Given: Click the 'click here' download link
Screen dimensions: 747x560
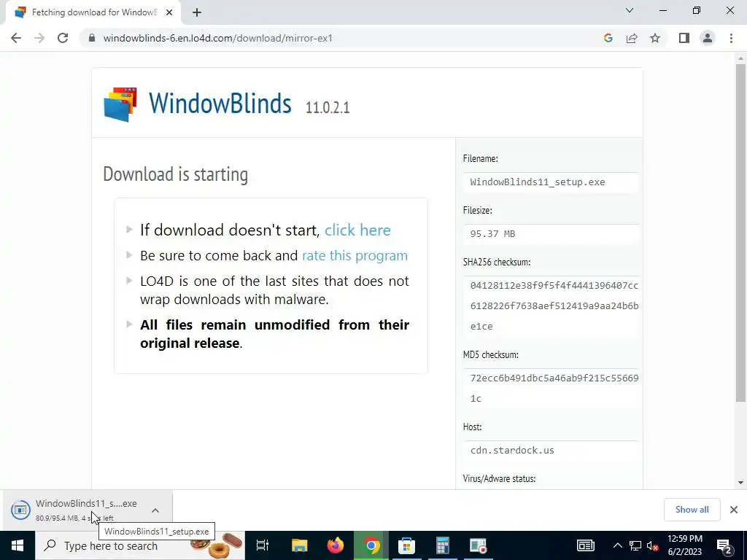Looking at the screenshot, I should [x=357, y=230].
